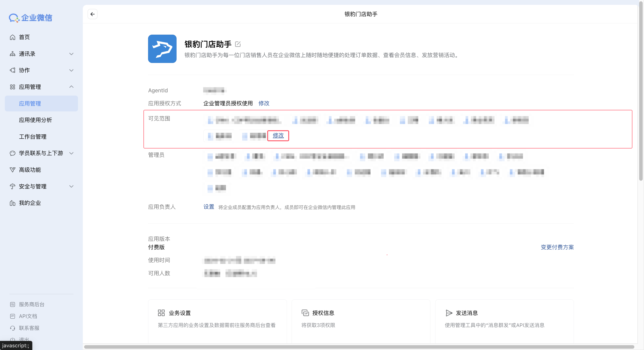Expand the 通讯录 chevron
Screen dimensions: 644x350
[x=71, y=54]
